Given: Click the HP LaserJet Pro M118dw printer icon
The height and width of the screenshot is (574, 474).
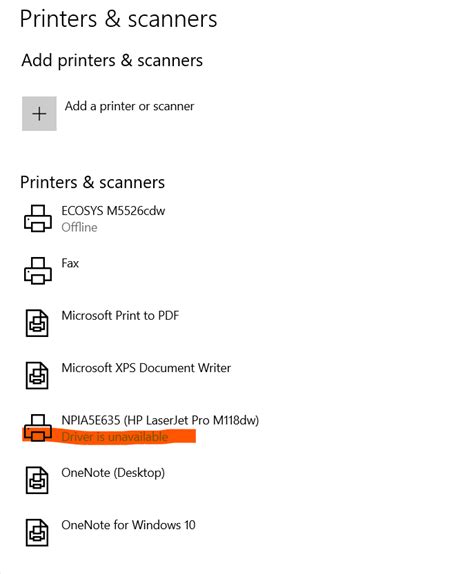Looking at the screenshot, I should (38, 428).
